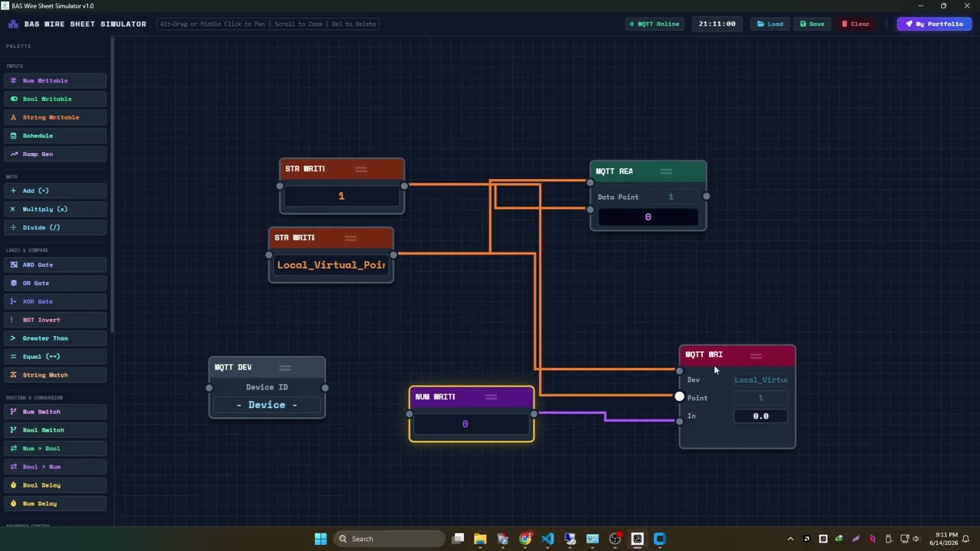This screenshot has height=551, width=980.
Task: Open Visual Studio Code from taskbar
Action: (x=547, y=539)
